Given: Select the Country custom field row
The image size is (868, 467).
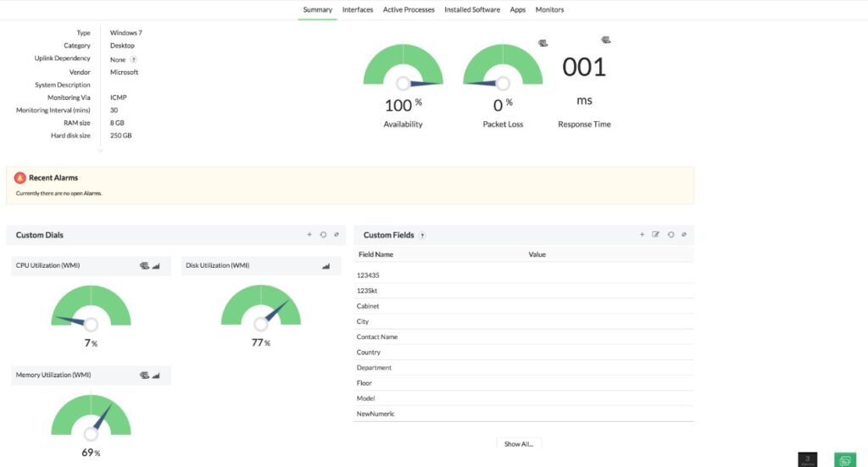Looking at the screenshot, I should click(524, 352).
